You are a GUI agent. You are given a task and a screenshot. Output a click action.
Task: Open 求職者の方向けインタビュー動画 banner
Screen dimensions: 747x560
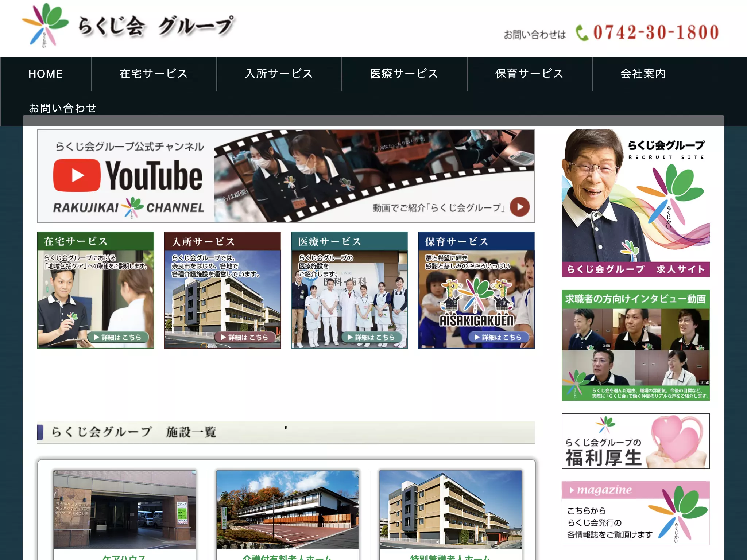[x=636, y=345]
